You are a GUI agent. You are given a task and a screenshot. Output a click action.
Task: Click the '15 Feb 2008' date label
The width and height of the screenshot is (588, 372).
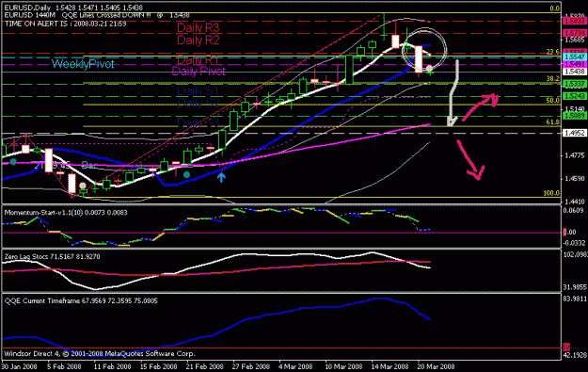click(158, 366)
